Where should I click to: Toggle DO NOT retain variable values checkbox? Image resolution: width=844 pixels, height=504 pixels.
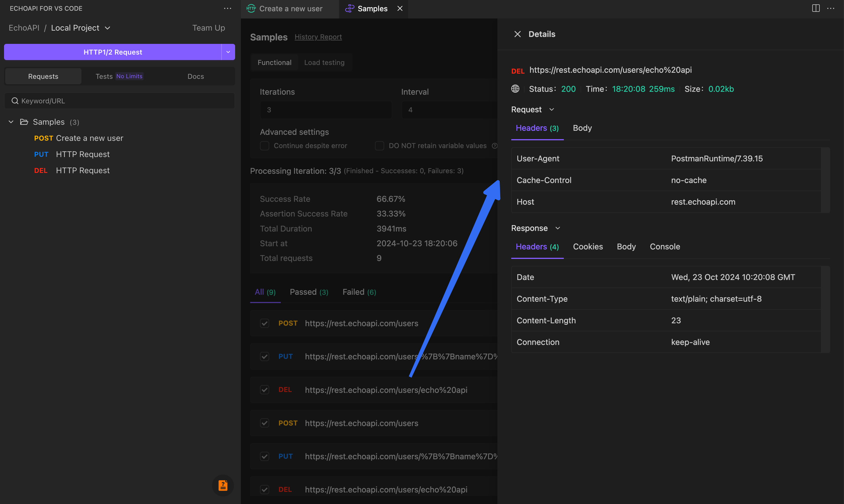(x=379, y=146)
